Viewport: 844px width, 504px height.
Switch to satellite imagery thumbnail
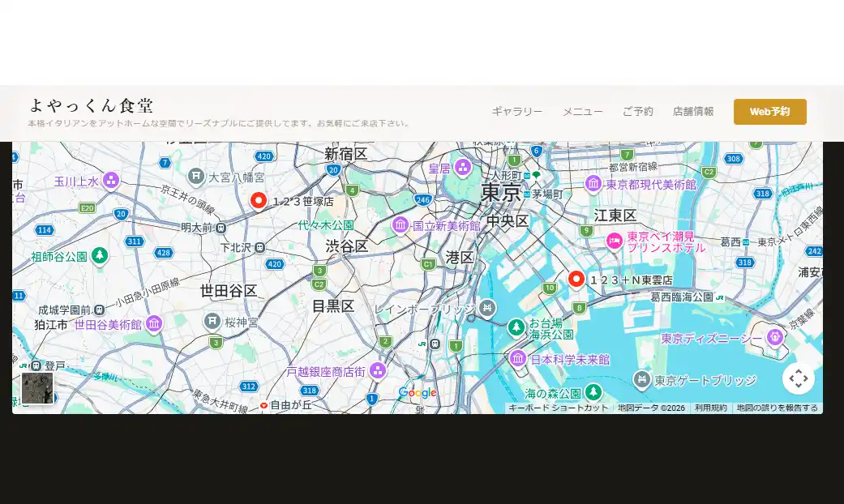click(x=37, y=387)
